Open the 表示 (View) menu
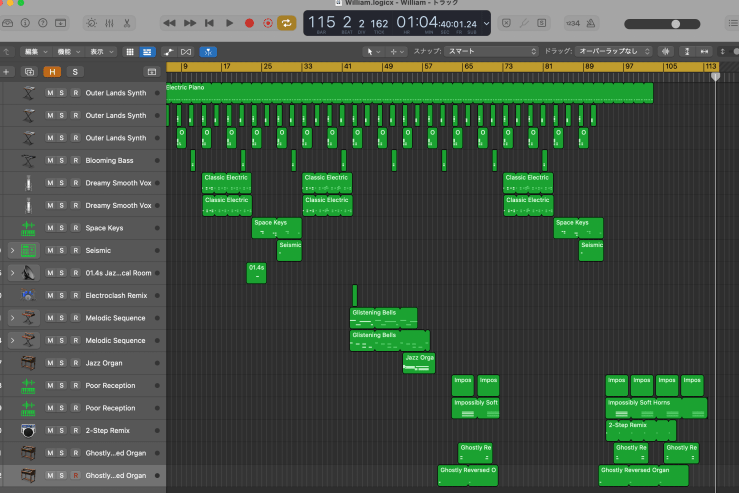 point(100,50)
